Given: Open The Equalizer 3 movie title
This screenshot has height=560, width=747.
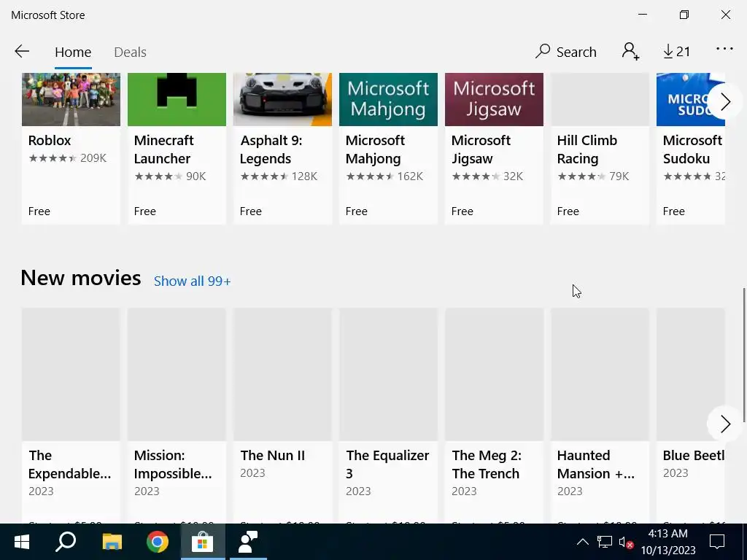Looking at the screenshot, I should [x=387, y=464].
